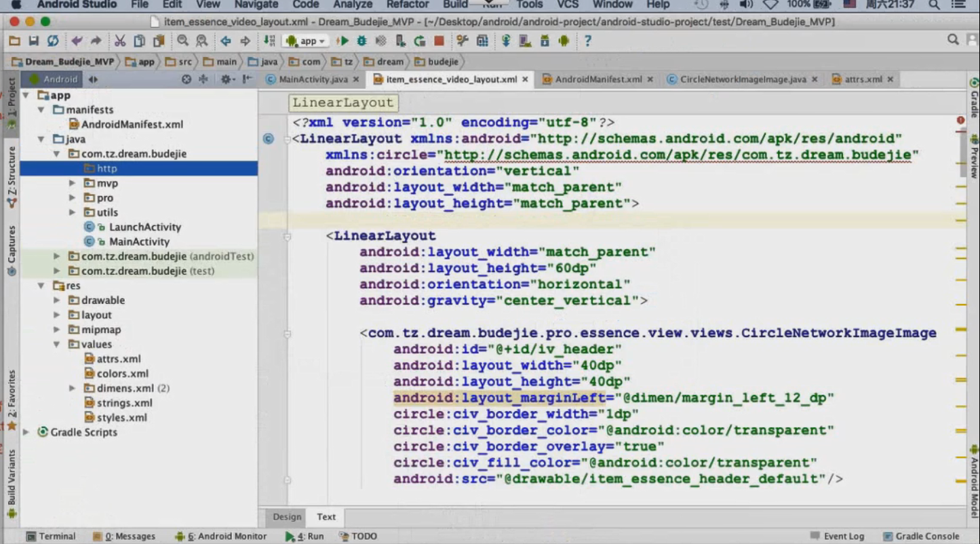Click the Attach debugger to process icon
Viewport: 980px width, 544px height.
pos(400,41)
